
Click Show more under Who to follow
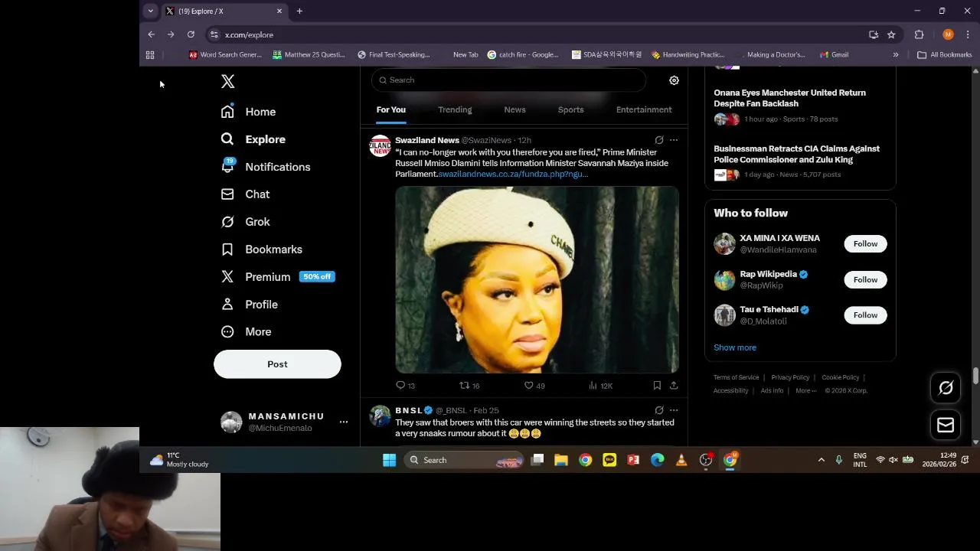click(735, 347)
